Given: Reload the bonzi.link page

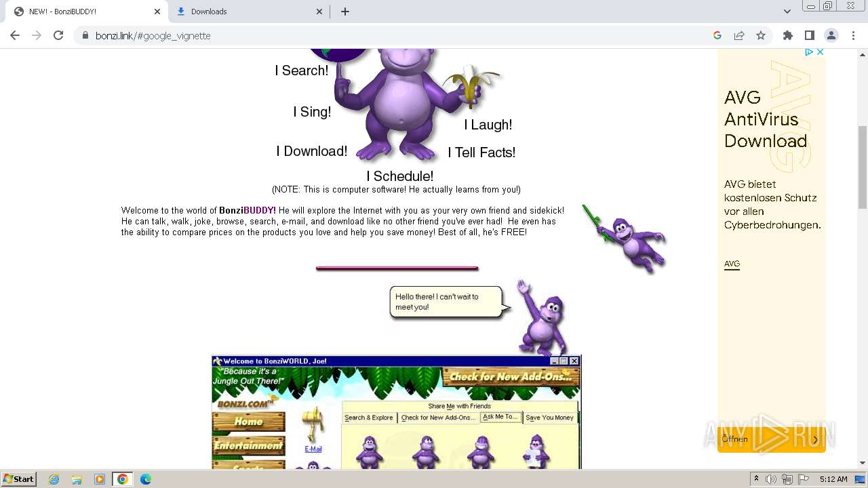Looking at the screenshot, I should 58,35.
